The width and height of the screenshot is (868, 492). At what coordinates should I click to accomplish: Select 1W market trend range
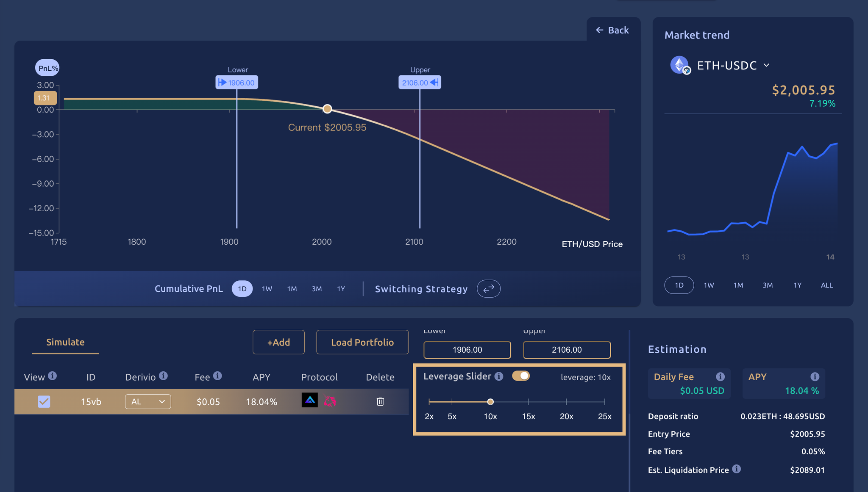709,285
